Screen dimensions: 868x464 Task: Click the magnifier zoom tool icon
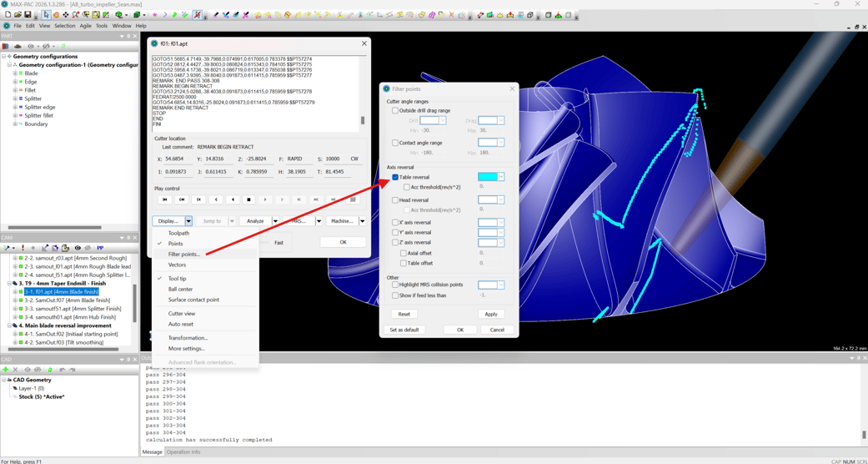[x=75, y=14]
